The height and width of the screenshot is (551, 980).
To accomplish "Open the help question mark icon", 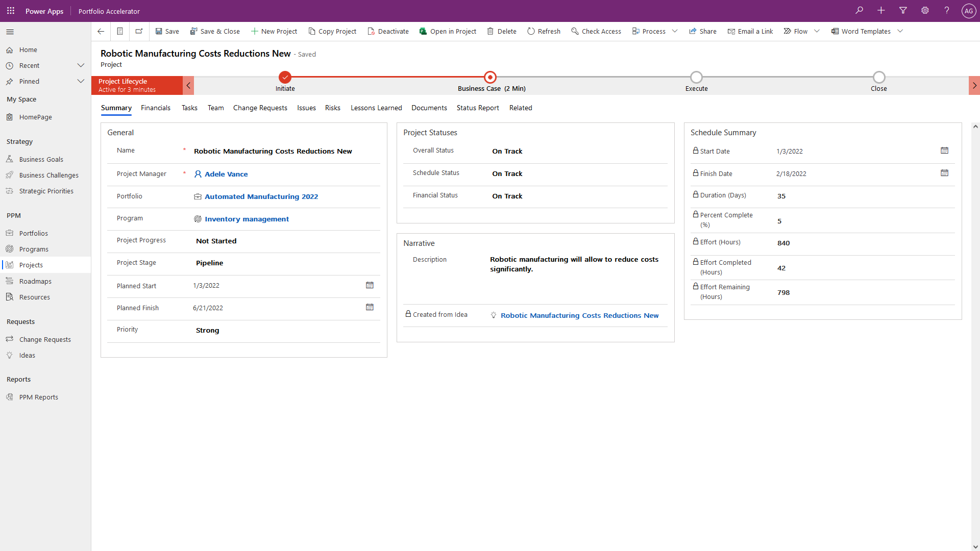I will 947,11.
